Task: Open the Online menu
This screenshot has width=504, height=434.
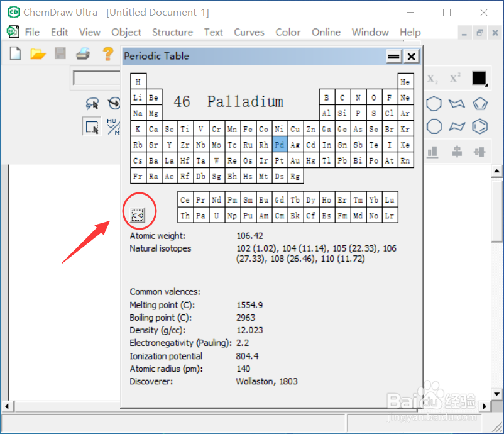Action: [326, 32]
